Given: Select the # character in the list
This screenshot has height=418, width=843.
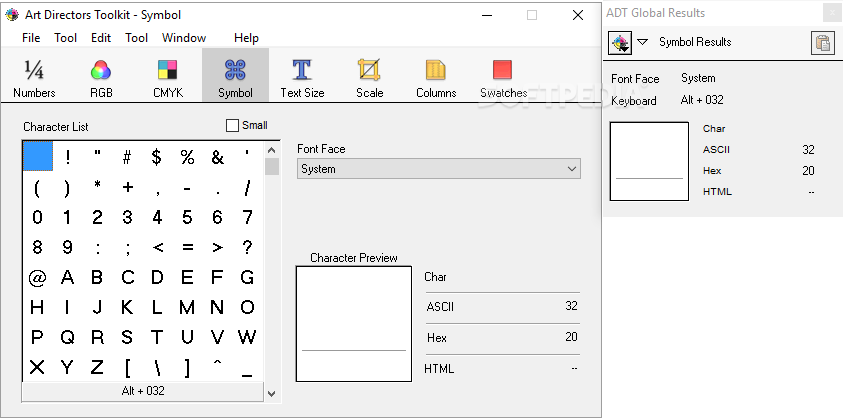Looking at the screenshot, I should [127, 157].
